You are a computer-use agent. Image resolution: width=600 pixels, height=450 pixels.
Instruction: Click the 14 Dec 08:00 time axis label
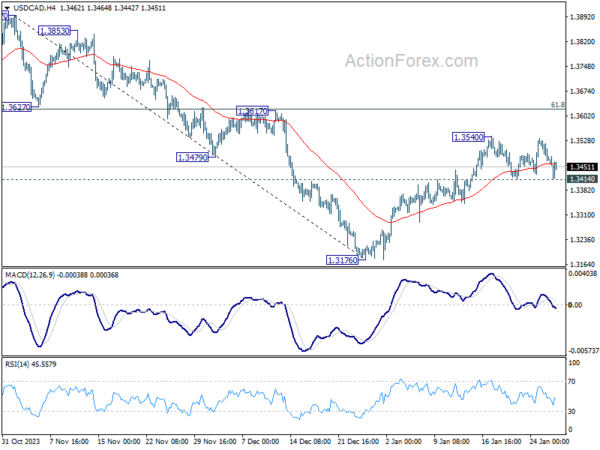point(310,441)
